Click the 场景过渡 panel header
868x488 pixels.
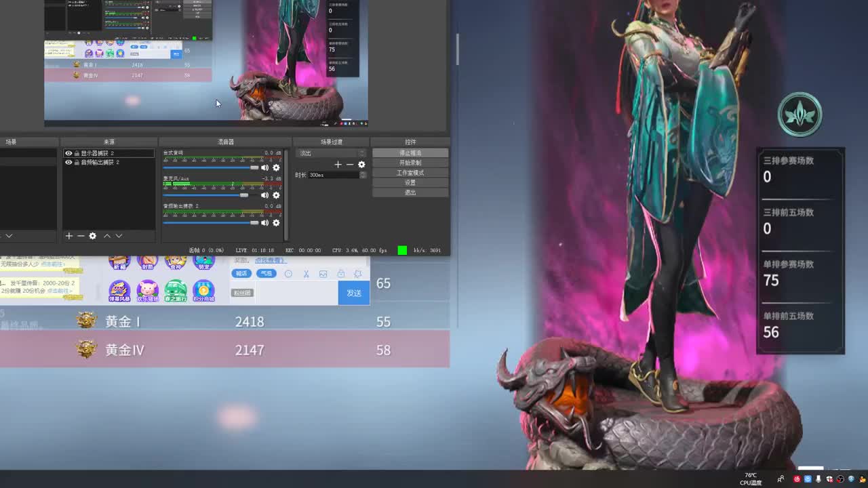[332, 142]
